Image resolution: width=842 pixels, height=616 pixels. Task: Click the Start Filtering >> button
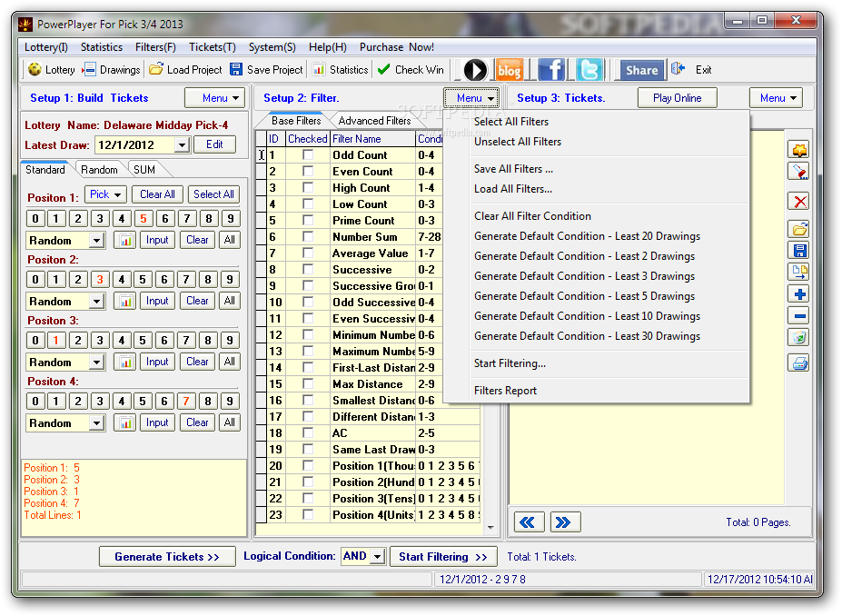443,557
